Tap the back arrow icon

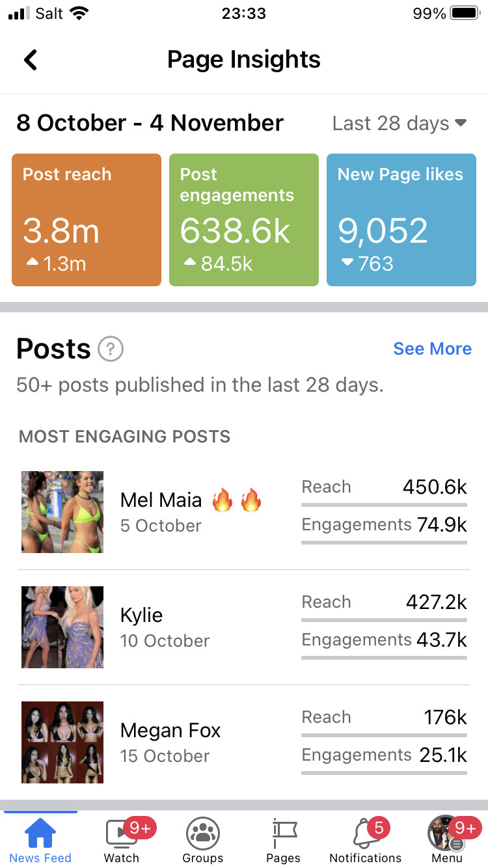(x=31, y=60)
